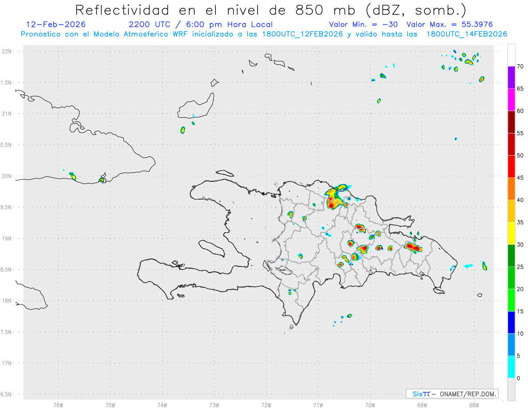Click the '70W' longitude label
Image resolution: width=532 pixels, height=411 pixels.
(370, 405)
